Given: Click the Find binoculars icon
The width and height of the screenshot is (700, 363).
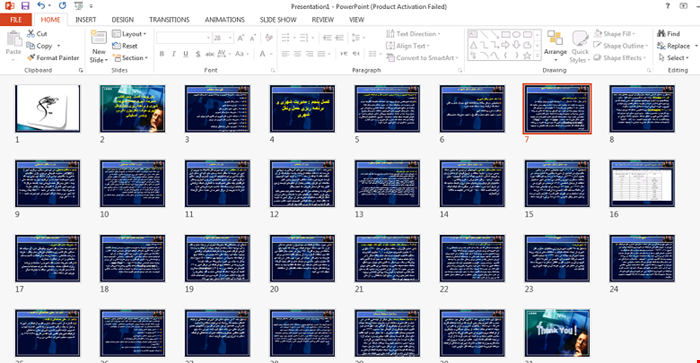Looking at the screenshot, I should [662, 33].
